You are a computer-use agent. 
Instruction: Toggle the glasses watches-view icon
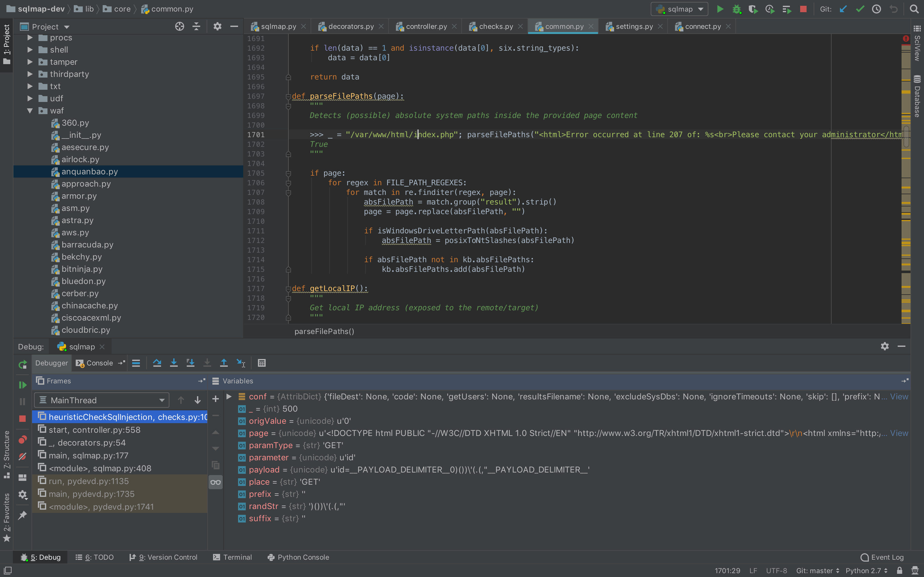[215, 482]
